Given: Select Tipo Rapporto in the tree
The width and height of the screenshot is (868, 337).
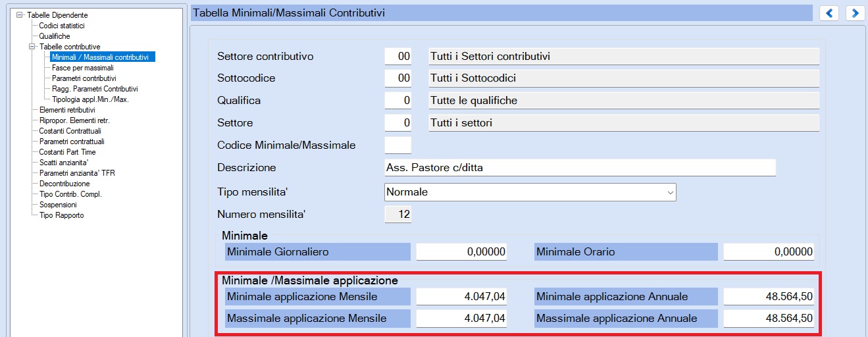Looking at the screenshot, I should (x=62, y=215).
